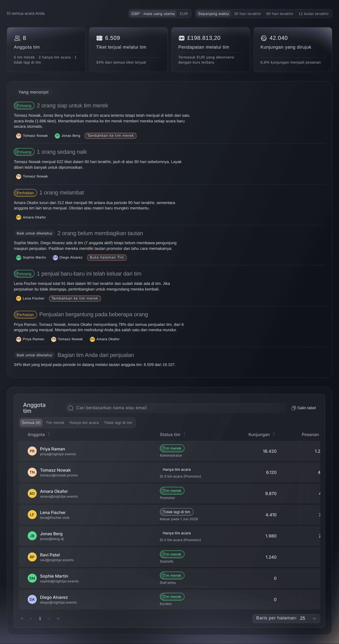Screen dimensions: 339x644
Task: Focus the Cari berdasarkan nama atau email field
Action: click(175, 408)
